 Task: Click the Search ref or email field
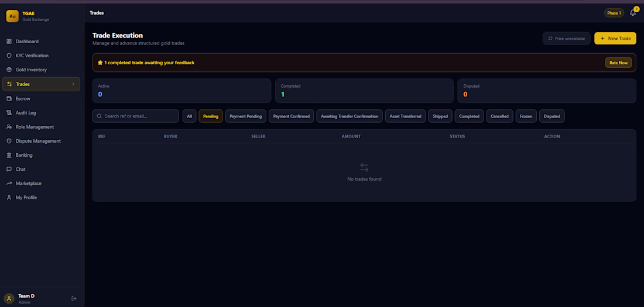(x=136, y=116)
